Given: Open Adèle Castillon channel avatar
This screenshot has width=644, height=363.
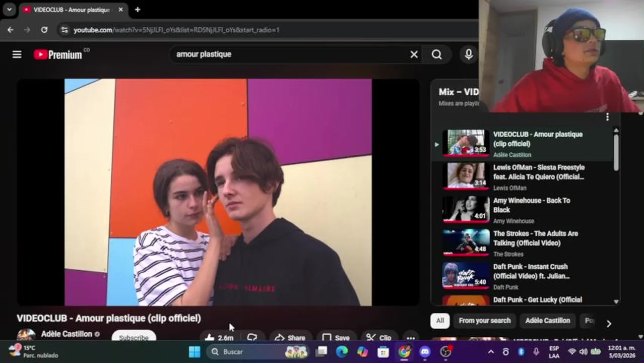Looking at the screenshot, I should click(x=26, y=335).
